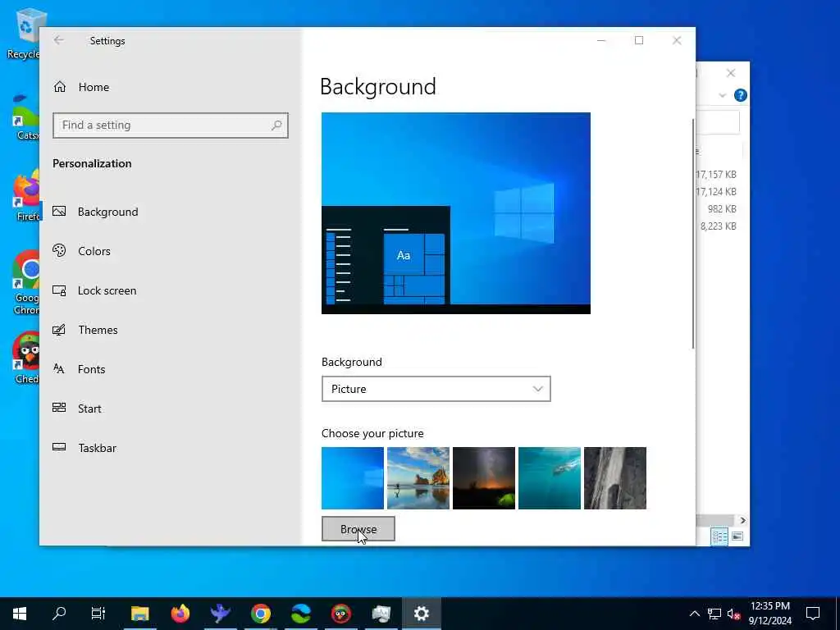Open the muted volume tray icon
This screenshot has height=630, width=840.
tap(733, 614)
